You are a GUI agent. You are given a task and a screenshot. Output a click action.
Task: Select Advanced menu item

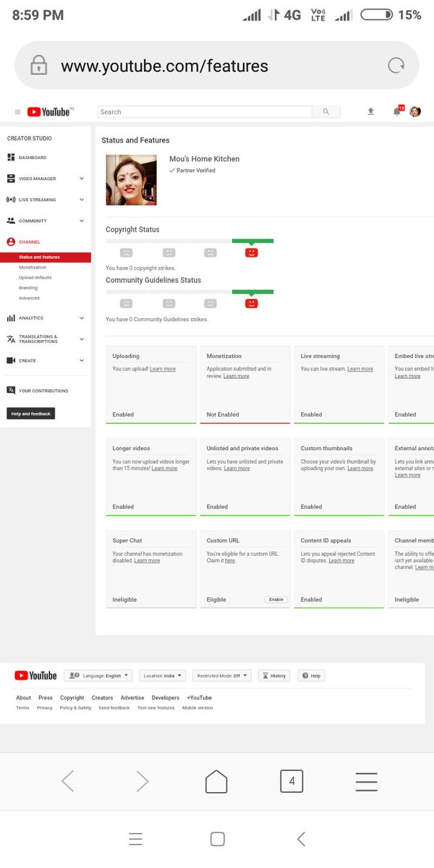(x=30, y=298)
